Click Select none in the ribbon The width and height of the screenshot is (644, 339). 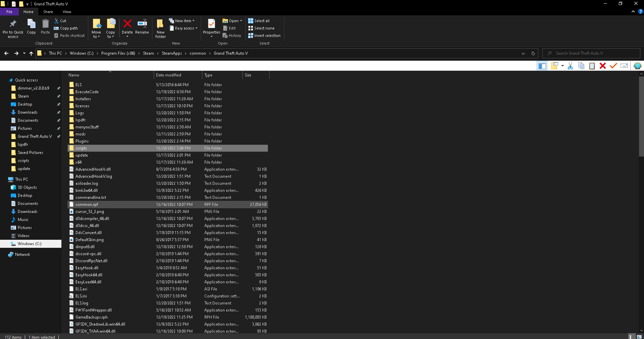[x=261, y=28]
